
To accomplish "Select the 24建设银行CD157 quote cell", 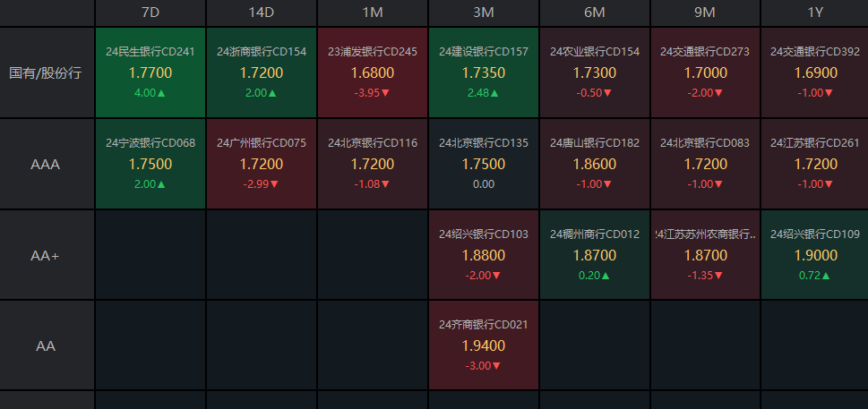I will tap(484, 72).
